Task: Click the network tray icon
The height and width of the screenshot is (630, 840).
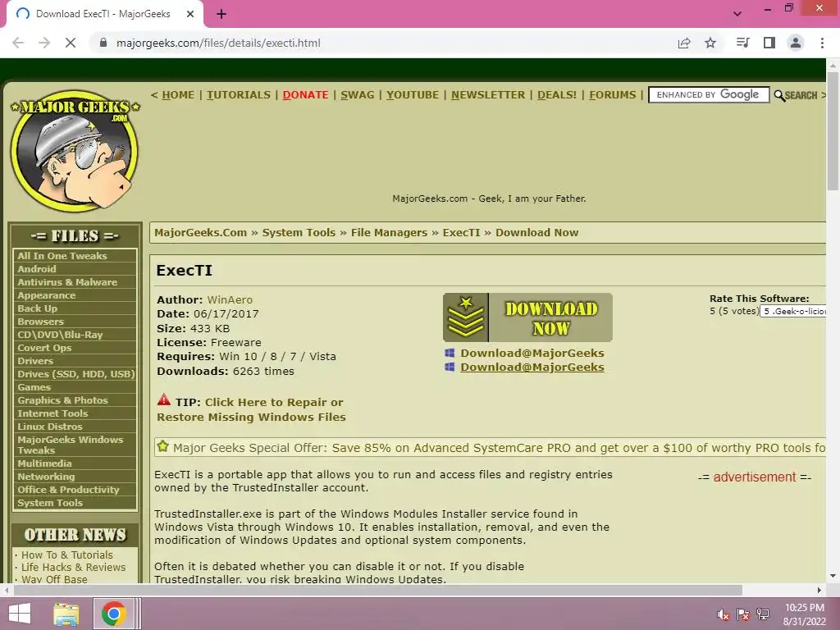Action: point(763,614)
